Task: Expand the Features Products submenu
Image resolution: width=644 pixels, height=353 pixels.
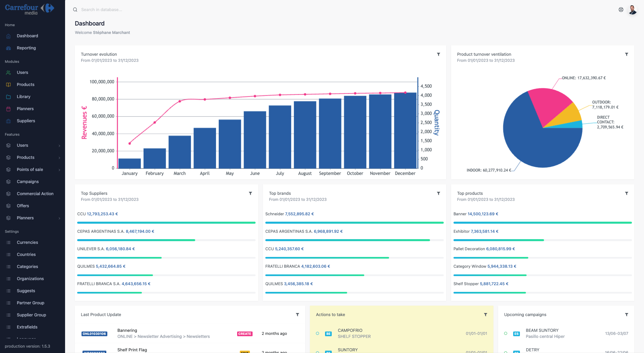Action: 59,158
